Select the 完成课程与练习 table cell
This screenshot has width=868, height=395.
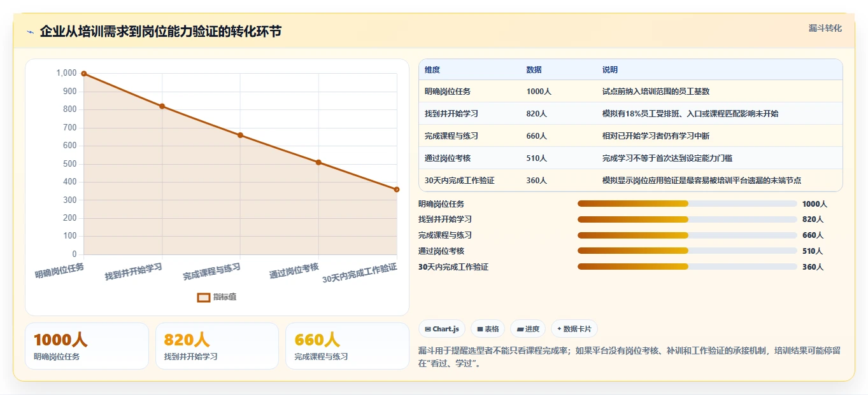coord(452,136)
